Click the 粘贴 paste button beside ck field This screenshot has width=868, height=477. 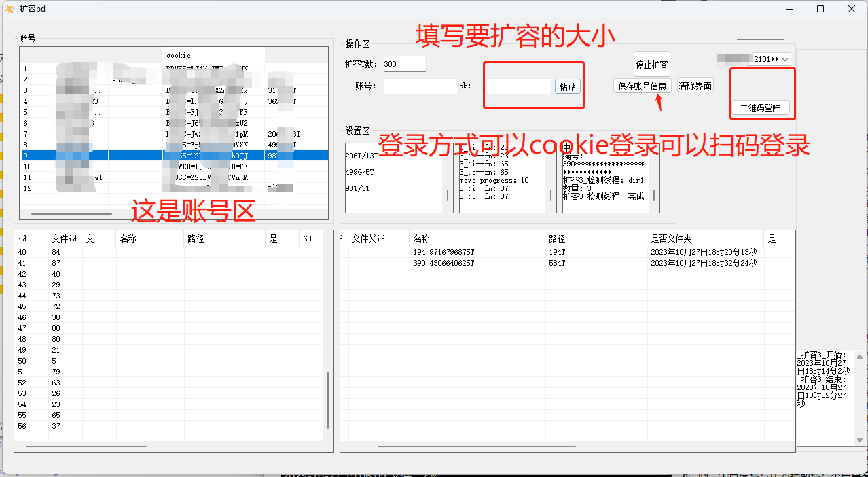tap(566, 86)
